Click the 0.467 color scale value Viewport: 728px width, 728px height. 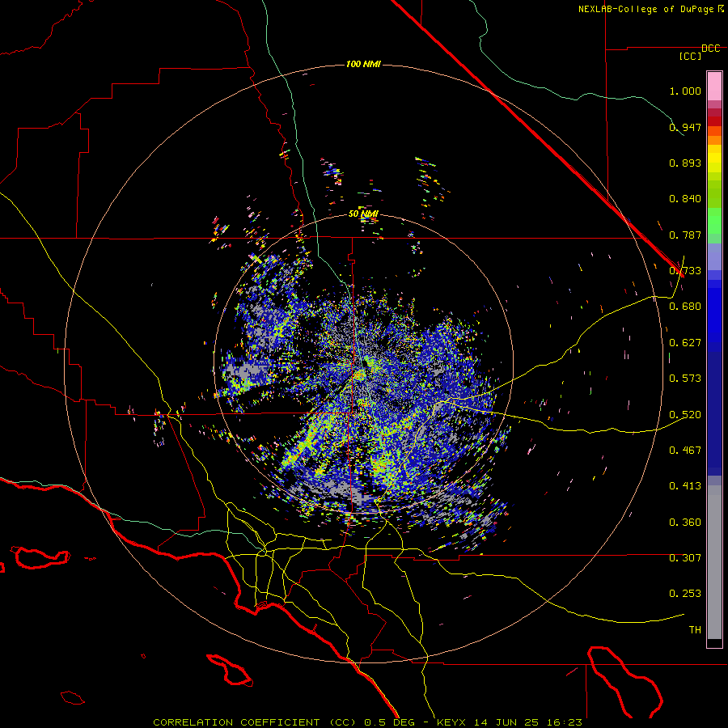685,451
